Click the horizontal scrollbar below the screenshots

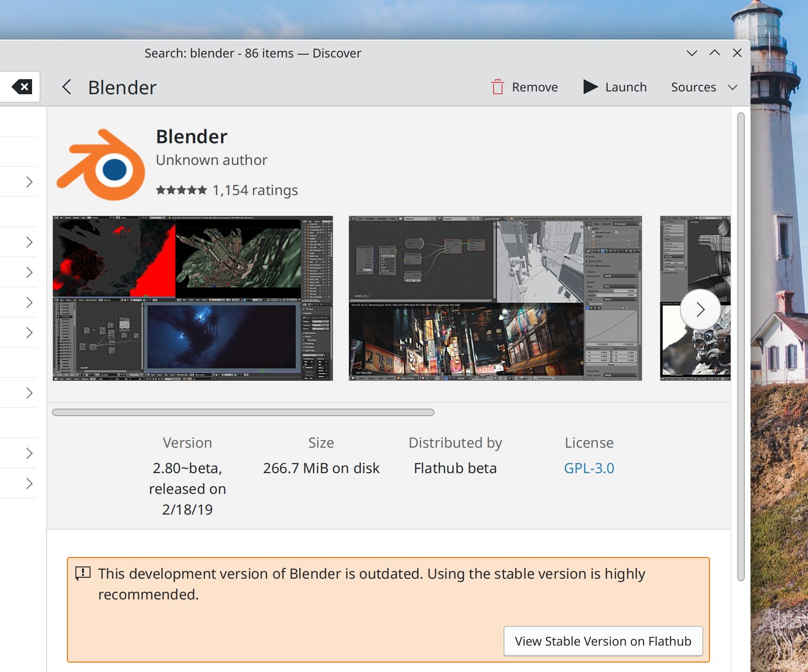pyautogui.click(x=244, y=412)
